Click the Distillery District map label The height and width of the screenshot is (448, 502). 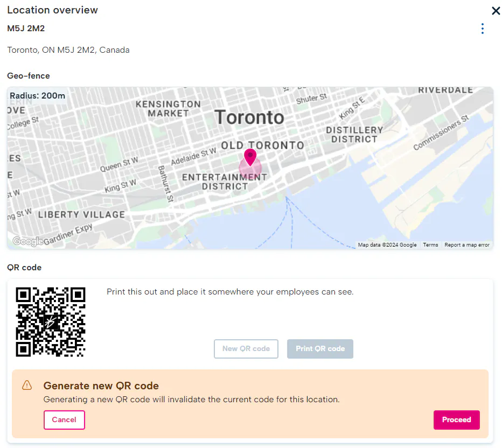[x=354, y=135]
